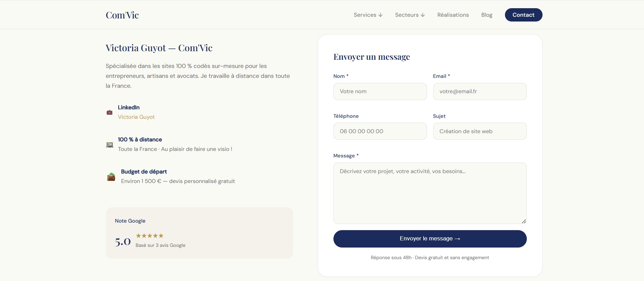Click 'Envoyer un message' heading
This screenshot has height=281, width=644.
pos(372,57)
